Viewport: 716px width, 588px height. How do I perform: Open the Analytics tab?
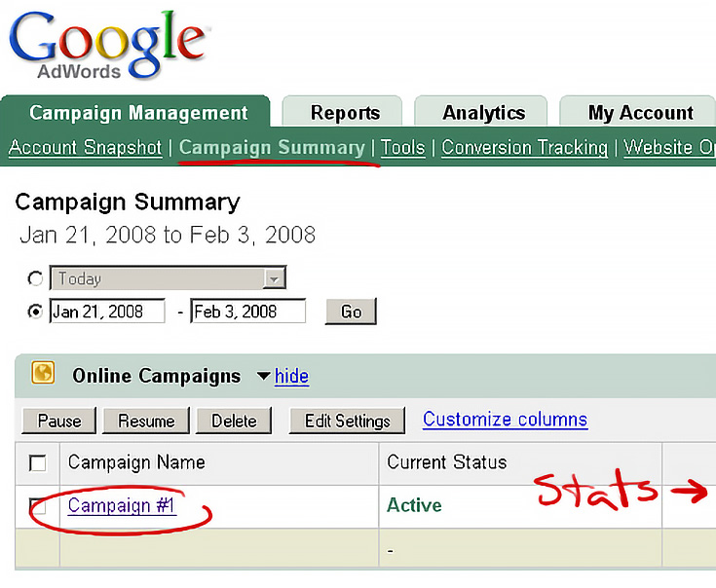click(481, 112)
